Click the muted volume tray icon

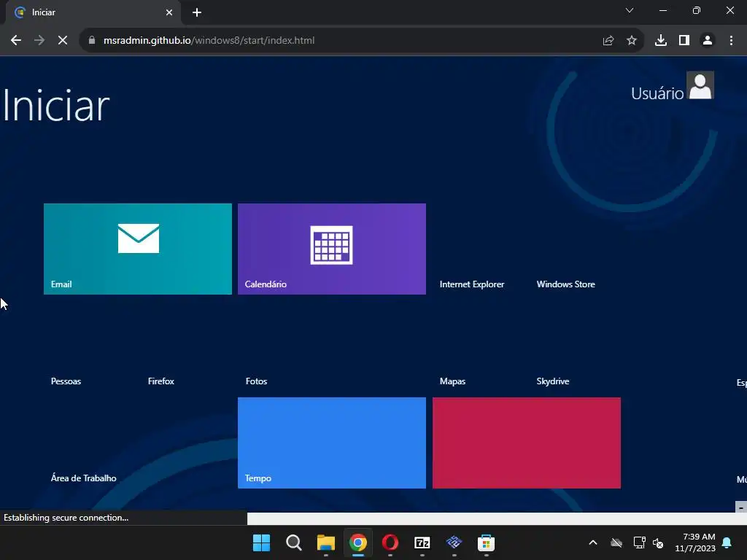(x=659, y=542)
